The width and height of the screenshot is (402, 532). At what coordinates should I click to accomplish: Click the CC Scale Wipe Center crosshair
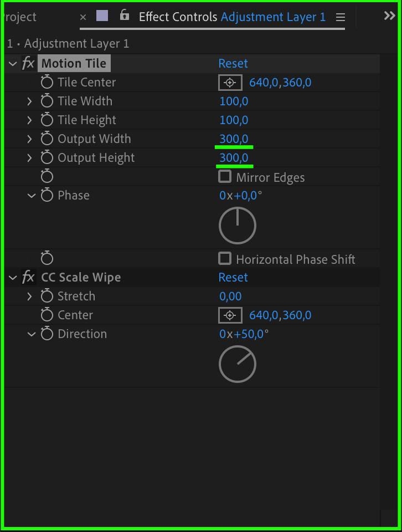[x=230, y=315]
